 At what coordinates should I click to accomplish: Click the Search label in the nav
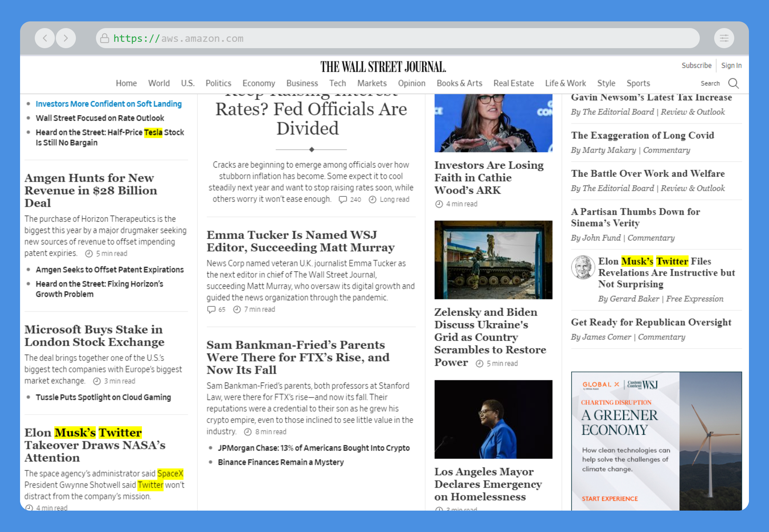pos(710,83)
